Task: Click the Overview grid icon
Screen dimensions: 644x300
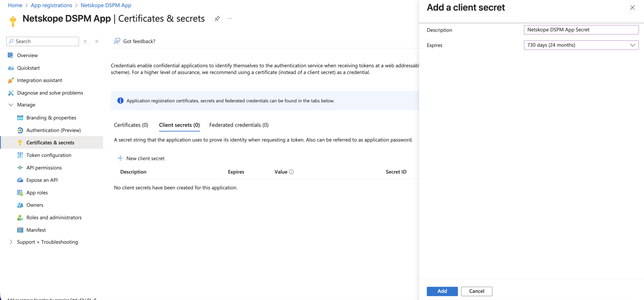Action: point(10,55)
